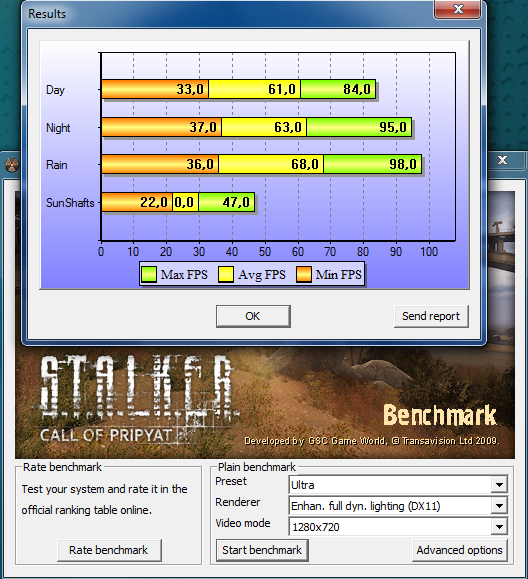The width and height of the screenshot is (528, 579).
Task: Confirm results with the OK button
Action: click(x=253, y=316)
